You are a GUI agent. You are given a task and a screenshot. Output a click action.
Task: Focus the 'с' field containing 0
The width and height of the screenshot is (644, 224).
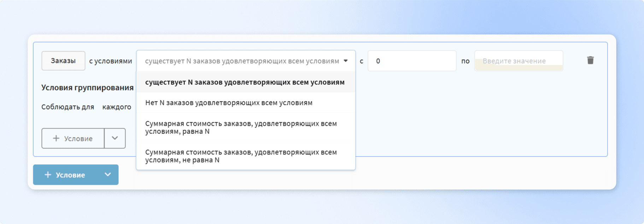[412, 61]
